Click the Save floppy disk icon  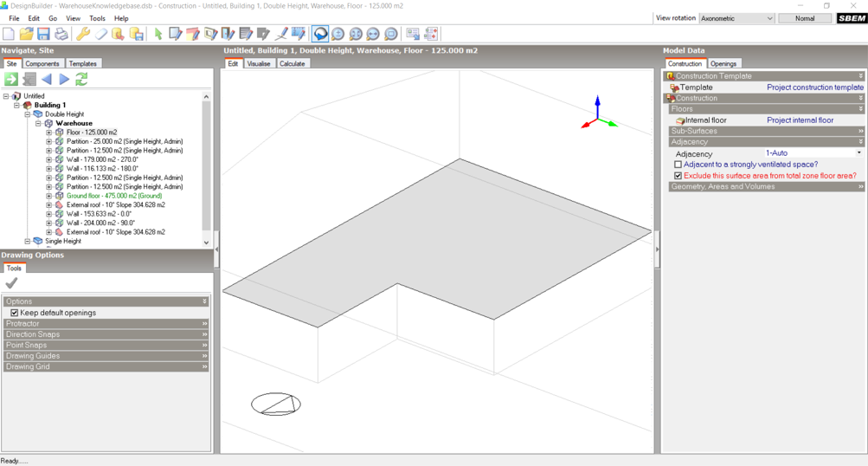point(43,34)
